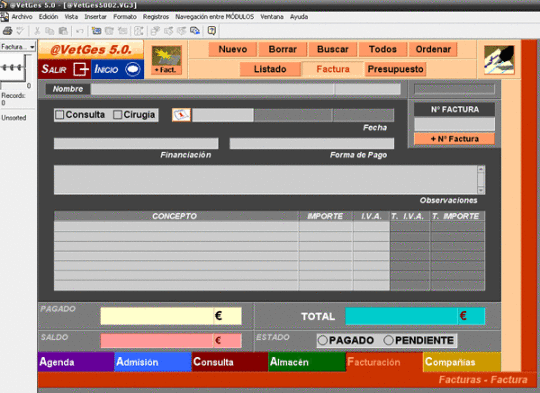Open the Registros menu
540x393 pixels.
click(x=156, y=17)
